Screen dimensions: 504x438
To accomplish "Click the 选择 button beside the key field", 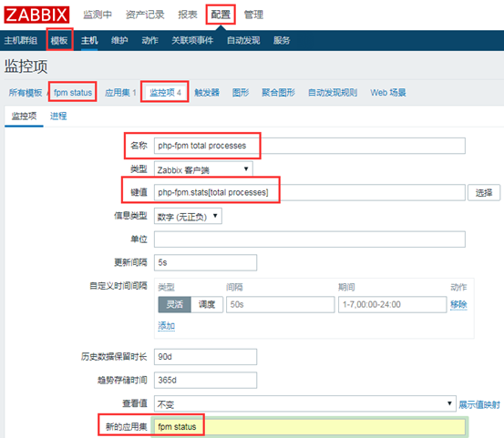I will pos(484,193).
